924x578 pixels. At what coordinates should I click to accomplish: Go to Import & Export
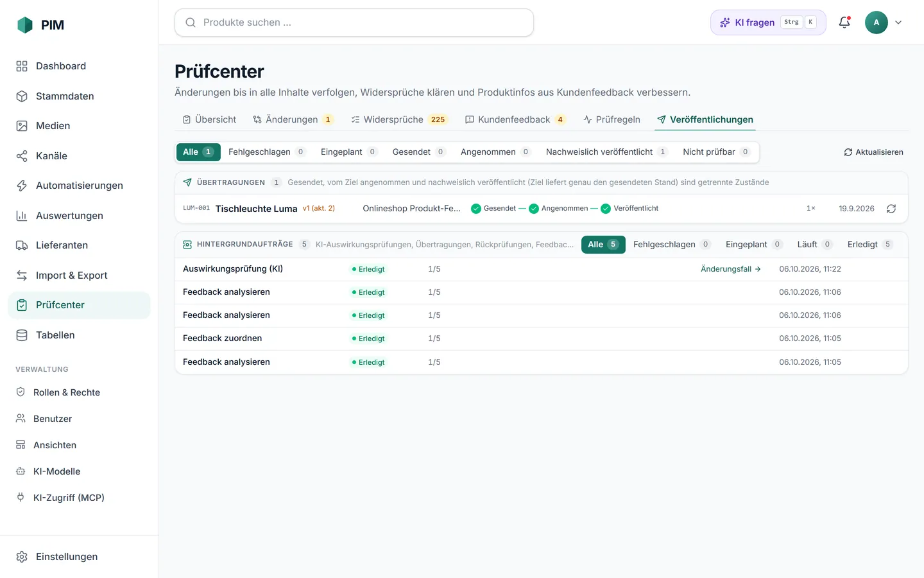[79, 276]
